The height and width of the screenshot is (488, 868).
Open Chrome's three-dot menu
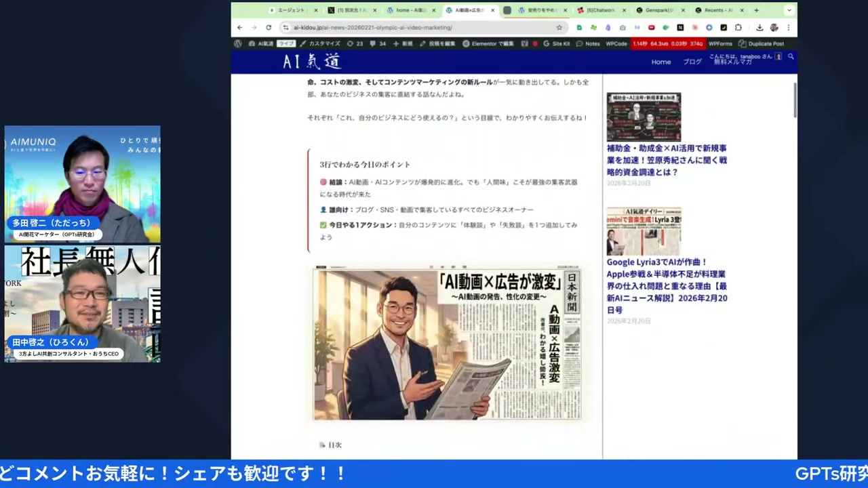coord(789,27)
